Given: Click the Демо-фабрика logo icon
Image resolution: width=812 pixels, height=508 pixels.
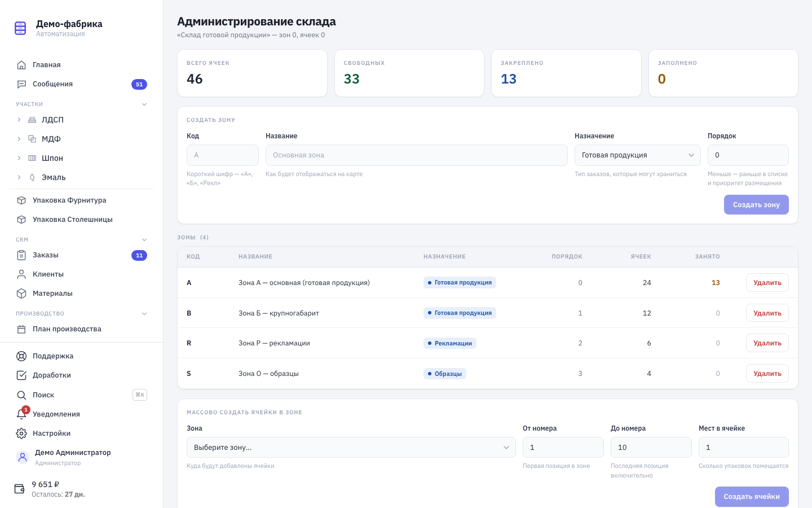Looking at the screenshot, I should coord(20,28).
